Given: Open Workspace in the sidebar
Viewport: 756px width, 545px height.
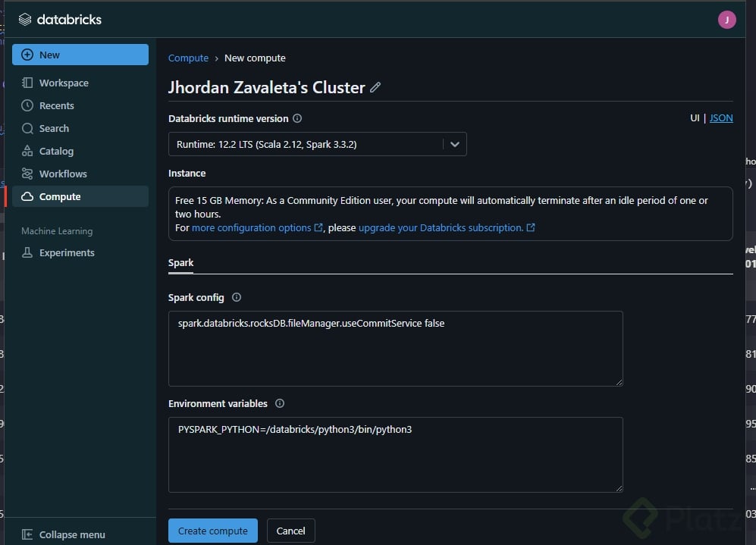Looking at the screenshot, I should pyautogui.click(x=64, y=83).
